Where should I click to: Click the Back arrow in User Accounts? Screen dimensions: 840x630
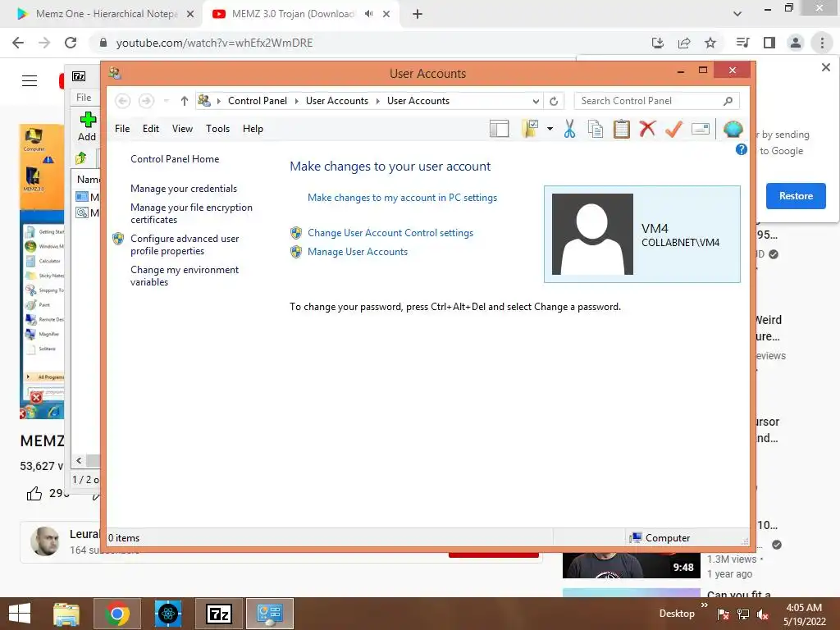tap(123, 101)
